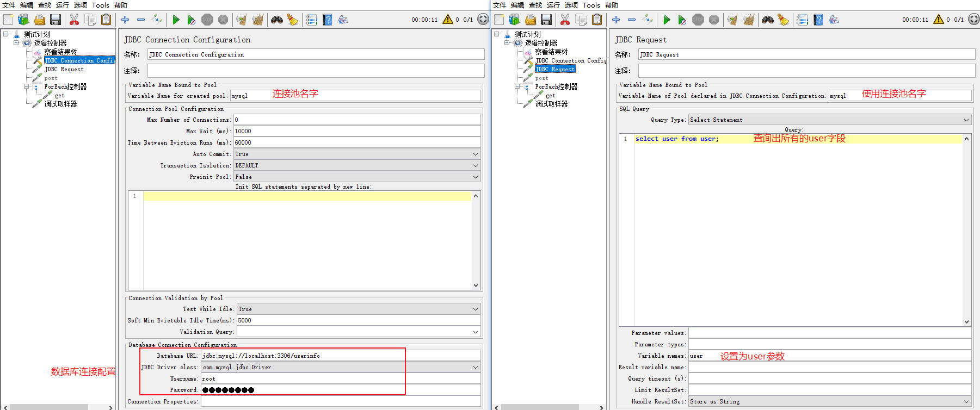The height and width of the screenshot is (410, 980).
Task: Click Stop sign icon in right window
Action: 698,20
